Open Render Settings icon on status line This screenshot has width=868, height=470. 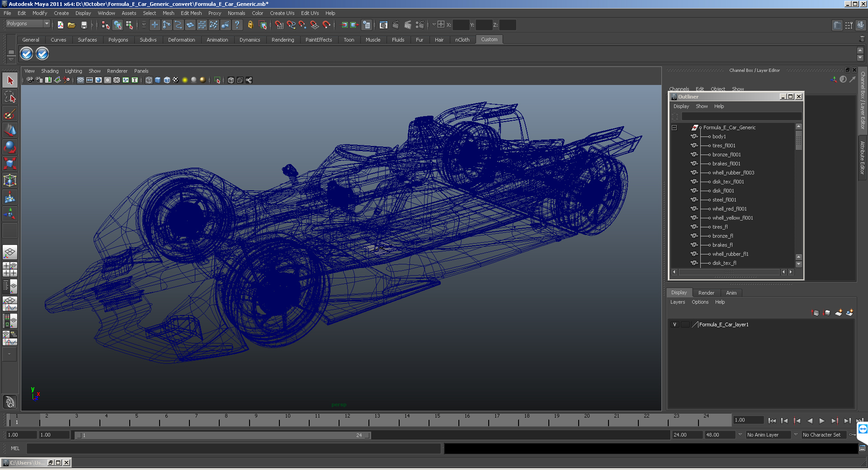(x=420, y=25)
